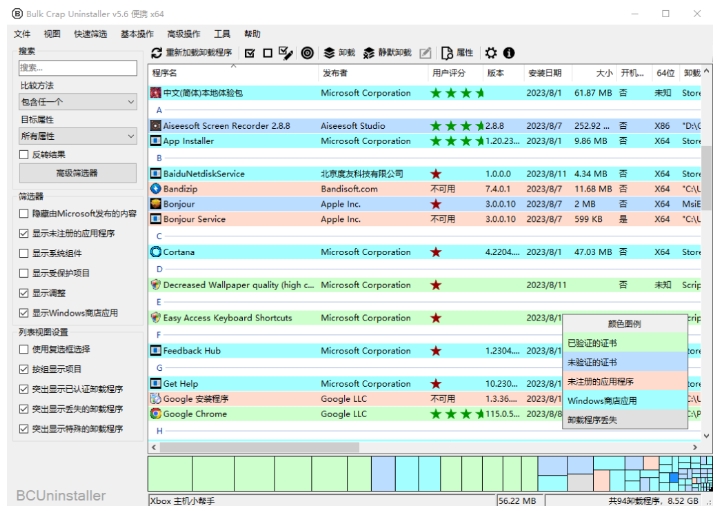Image resolution: width=725 pixels, height=511 pixels.
Task: Sort by 大小 column header
Action: point(595,73)
